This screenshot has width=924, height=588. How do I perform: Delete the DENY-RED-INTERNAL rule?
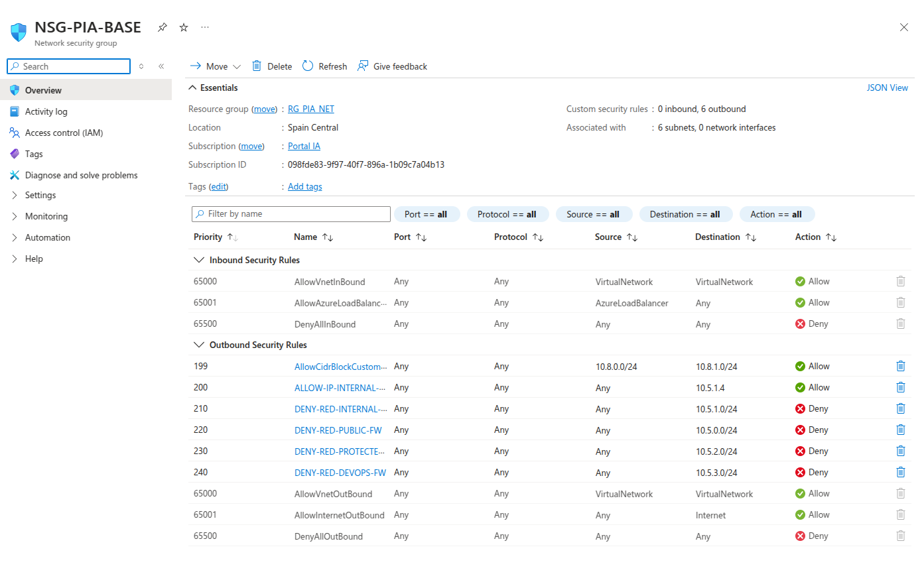[x=900, y=408]
